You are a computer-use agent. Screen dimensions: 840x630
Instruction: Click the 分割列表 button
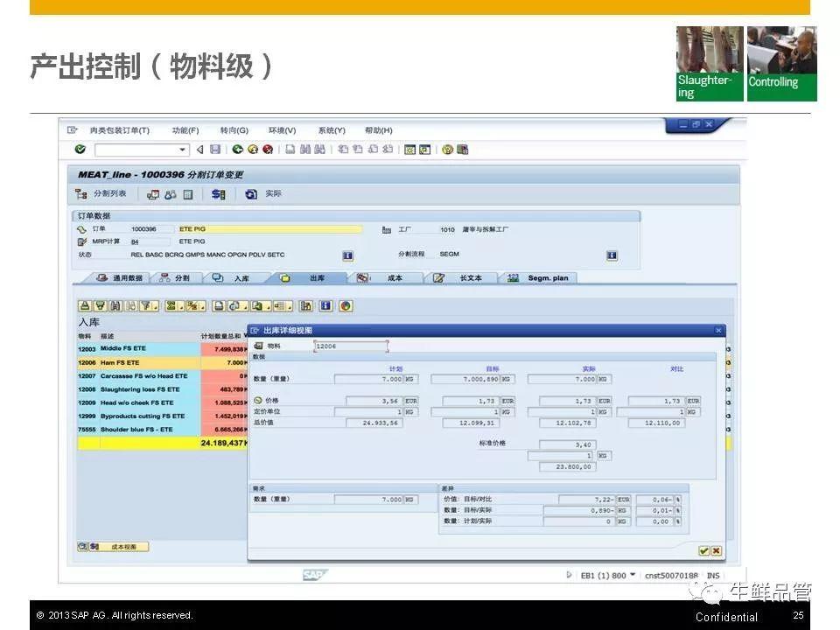click(101, 194)
